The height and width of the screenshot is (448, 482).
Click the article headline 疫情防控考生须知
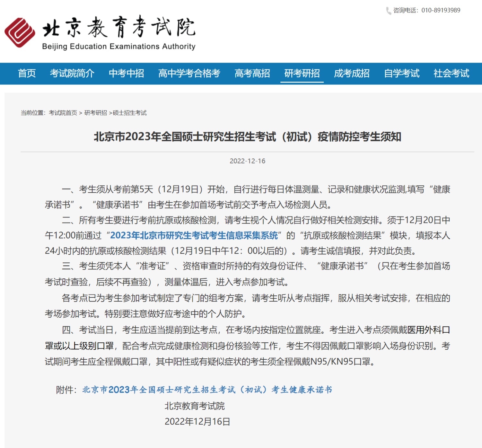point(247,137)
